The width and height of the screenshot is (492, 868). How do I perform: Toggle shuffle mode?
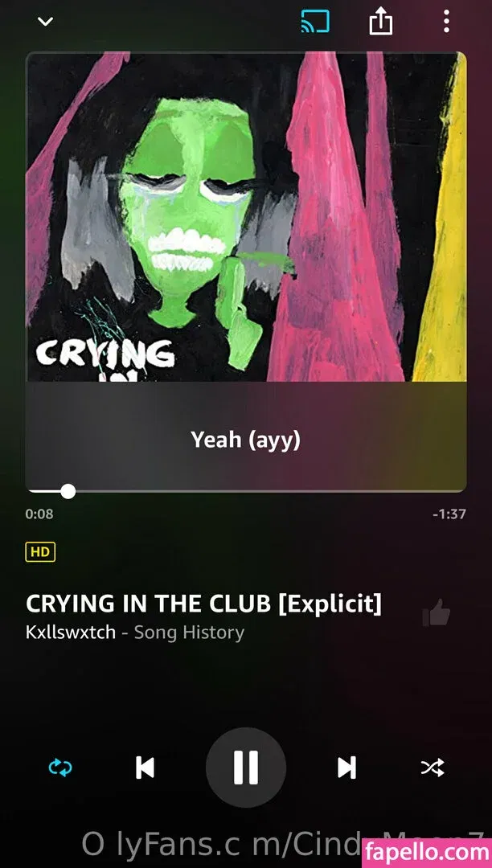coord(433,768)
